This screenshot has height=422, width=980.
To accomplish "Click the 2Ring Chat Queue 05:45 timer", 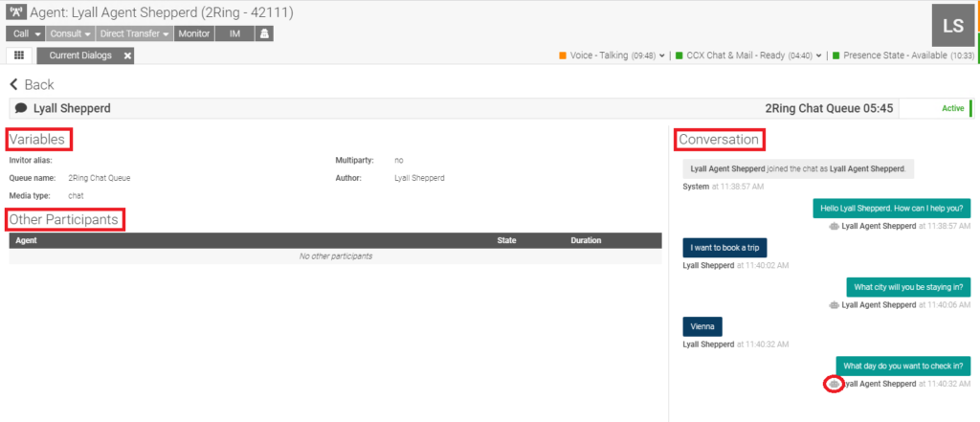I will 829,108.
